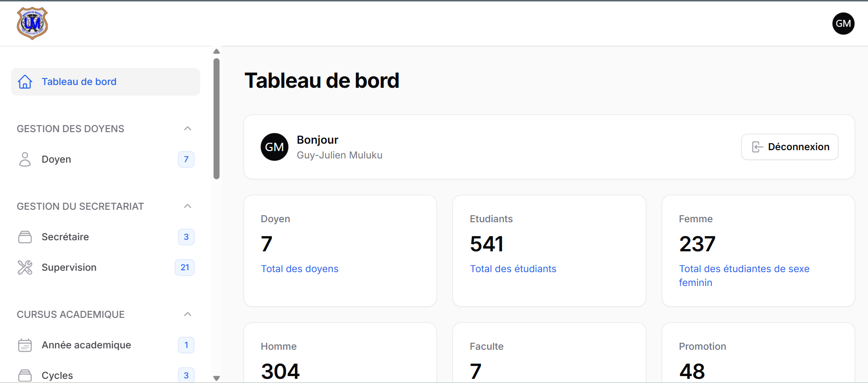
Task: Click the Secrétaire icon in sidebar
Action: coord(25,237)
